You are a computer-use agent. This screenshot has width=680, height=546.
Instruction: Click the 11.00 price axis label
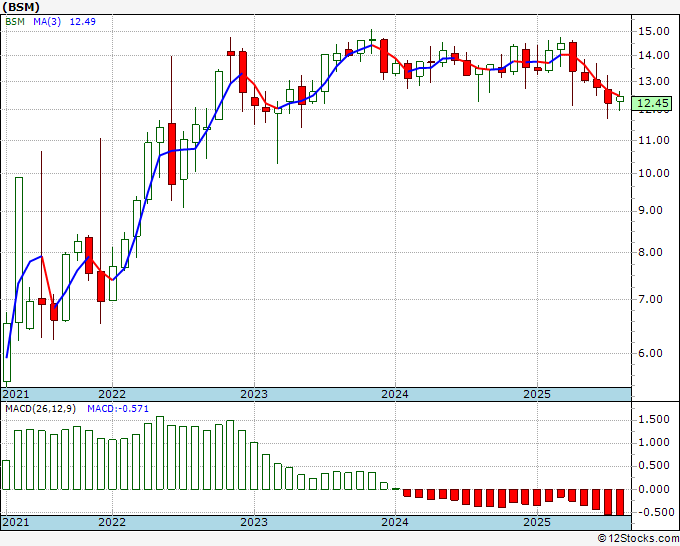coord(654,140)
